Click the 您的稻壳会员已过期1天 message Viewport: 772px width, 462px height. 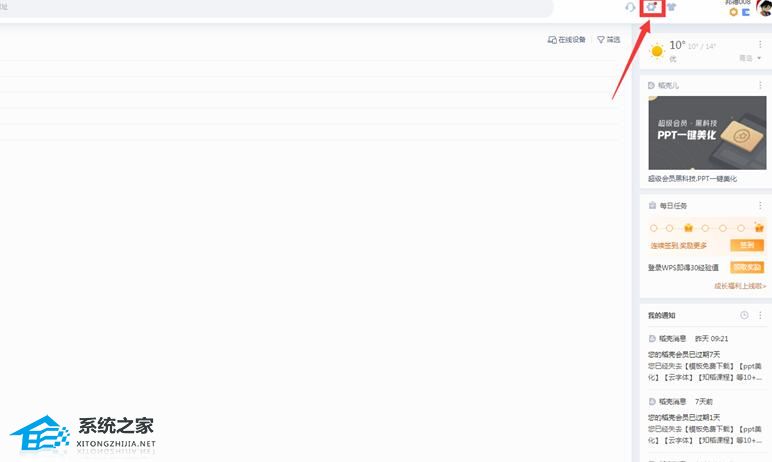pyautogui.click(x=684, y=417)
